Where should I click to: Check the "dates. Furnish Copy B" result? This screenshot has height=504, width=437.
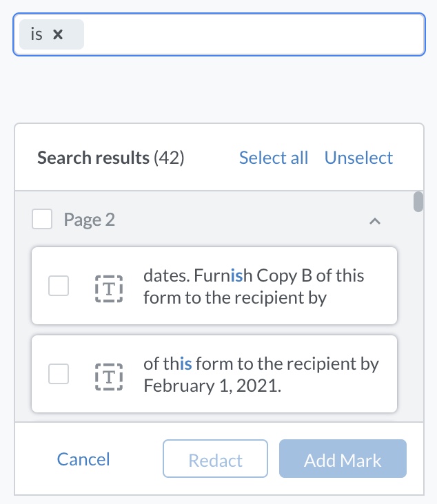(59, 286)
